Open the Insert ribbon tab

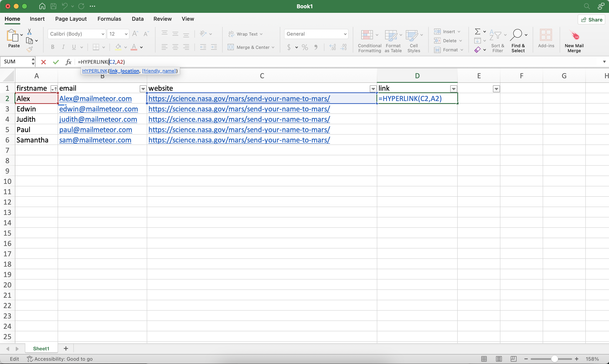click(x=37, y=19)
